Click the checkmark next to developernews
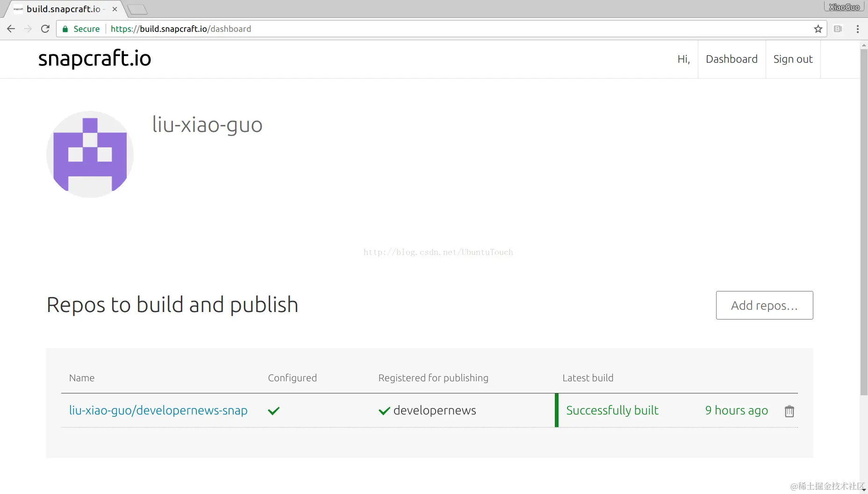The image size is (868, 494). click(x=384, y=411)
